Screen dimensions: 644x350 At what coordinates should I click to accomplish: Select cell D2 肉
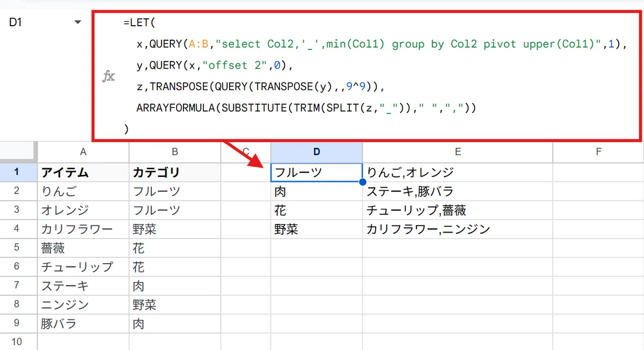(317, 191)
